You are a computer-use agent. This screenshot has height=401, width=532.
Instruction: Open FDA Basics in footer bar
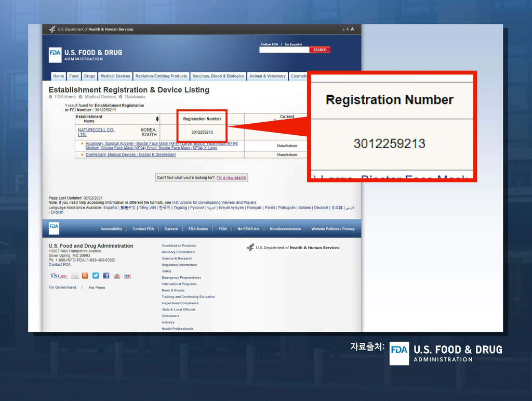[x=198, y=229]
